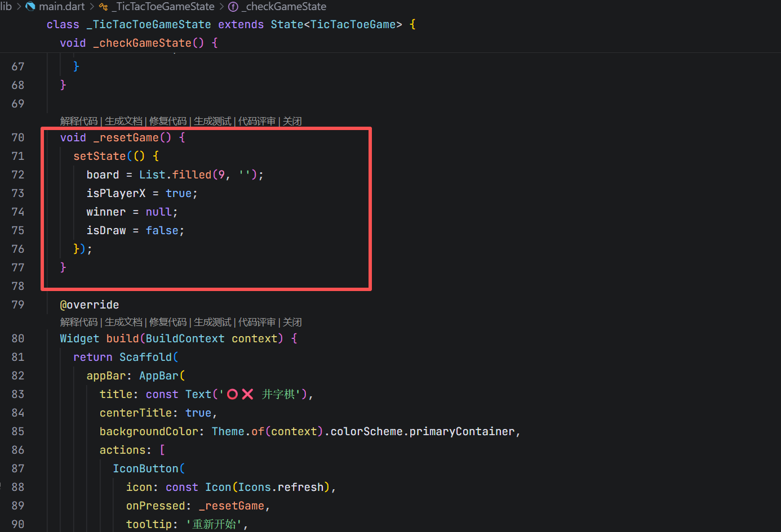Click BuildContext type on line 80
This screenshot has width=781, height=532.
(185, 339)
